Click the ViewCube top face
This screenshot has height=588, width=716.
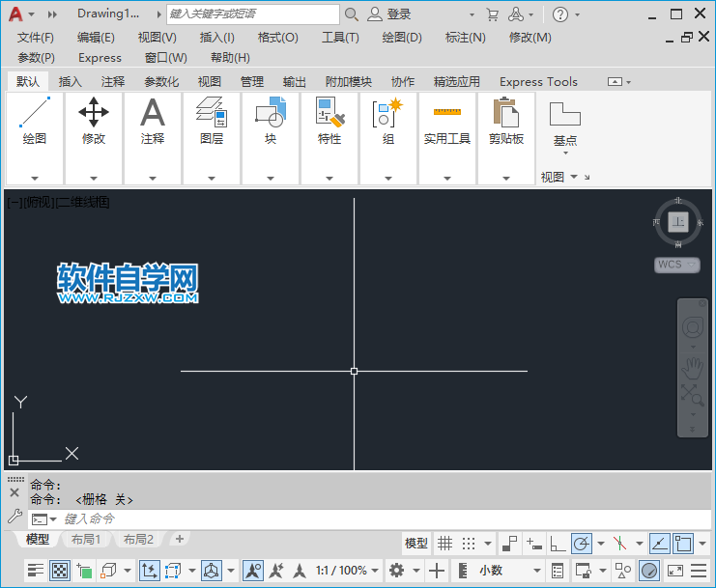pos(678,222)
